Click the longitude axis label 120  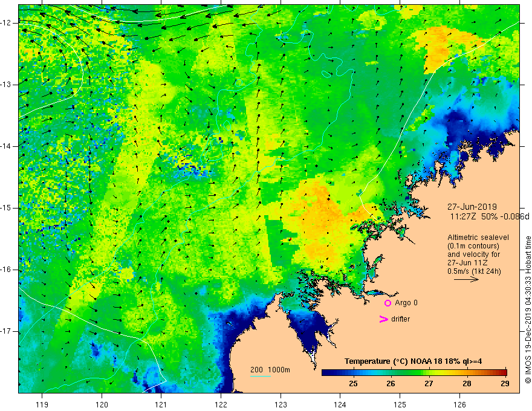pyautogui.click(x=102, y=404)
